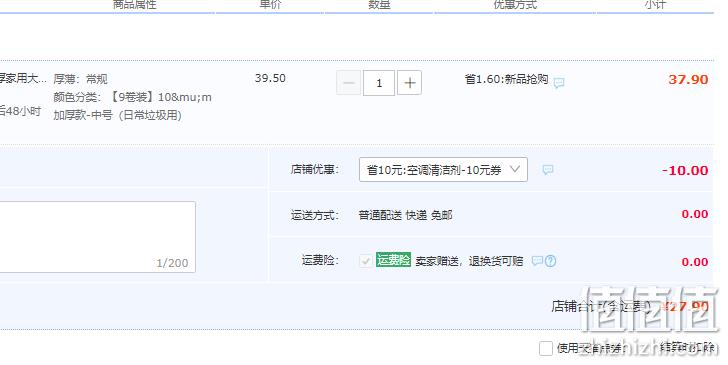The width and height of the screenshot is (728, 365).
Task: Click the 39.50 unit price
Action: pos(270,78)
